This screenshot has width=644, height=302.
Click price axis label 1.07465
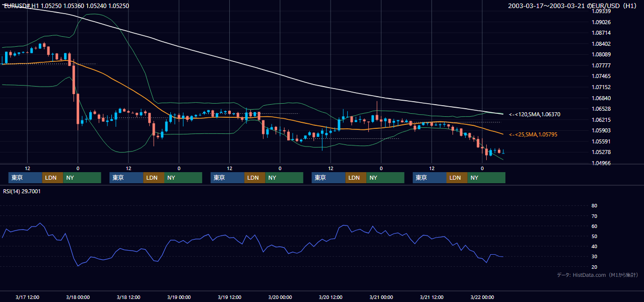point(601,77)
